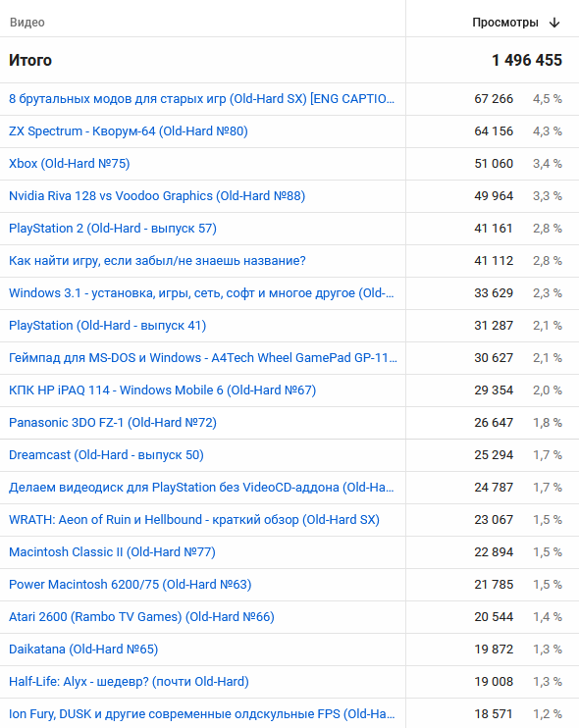Select PlayStation (Old-Hard - выпуск 41) link
Screen dimensions: 579x728
pos(107,326)
